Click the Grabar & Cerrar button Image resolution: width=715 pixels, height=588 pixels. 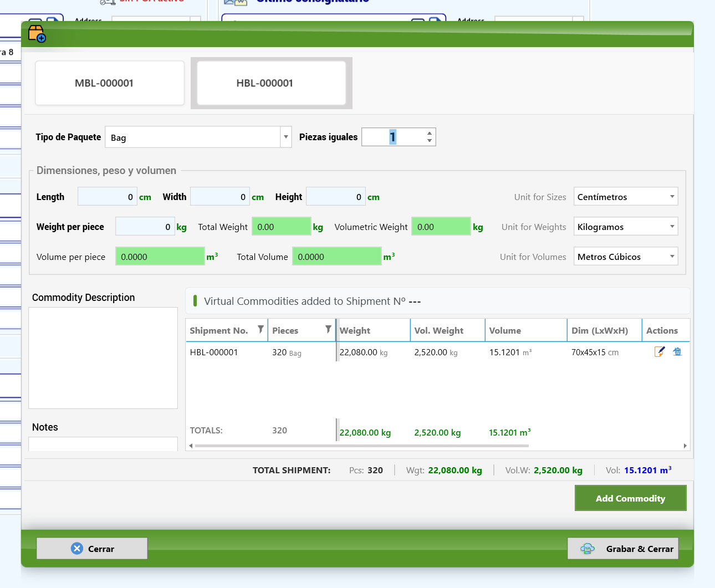pyautogui.click(x=623, y=549)
